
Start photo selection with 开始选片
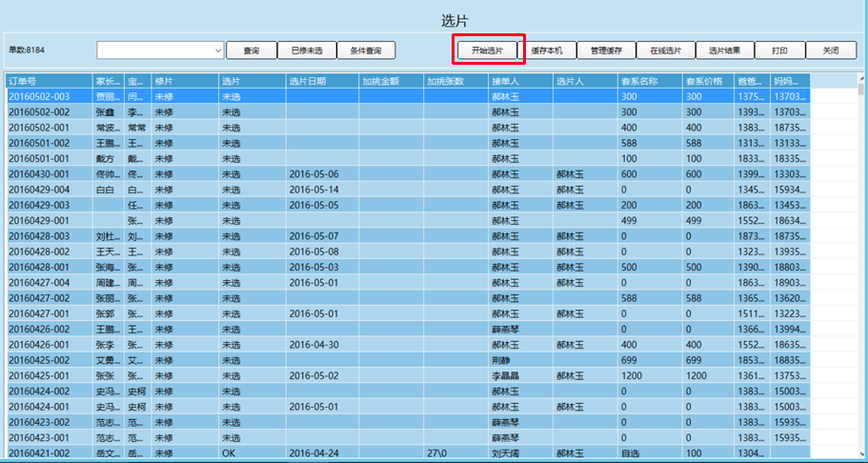(487, 50)
